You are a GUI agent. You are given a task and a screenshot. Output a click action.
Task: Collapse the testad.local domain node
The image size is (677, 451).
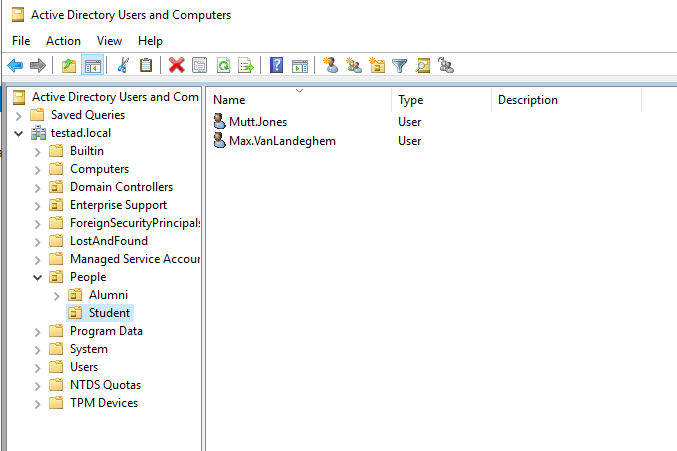19,133
